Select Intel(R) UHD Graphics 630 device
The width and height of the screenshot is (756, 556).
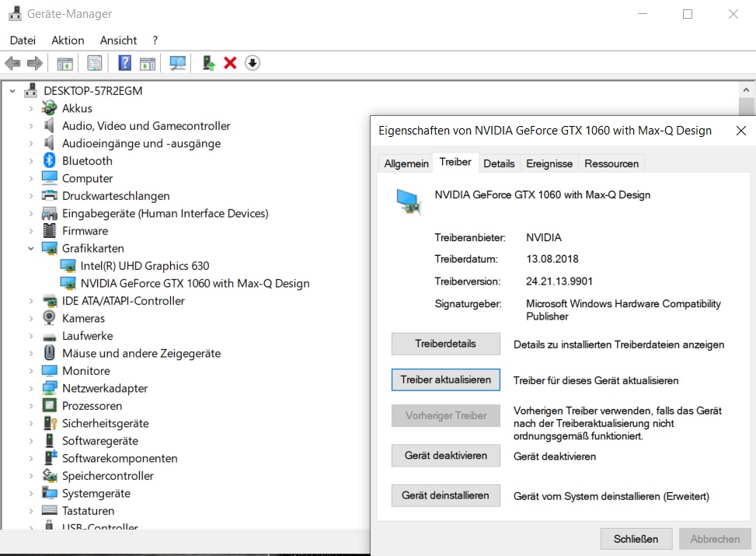pyautogui.click(x=145, y=266)
